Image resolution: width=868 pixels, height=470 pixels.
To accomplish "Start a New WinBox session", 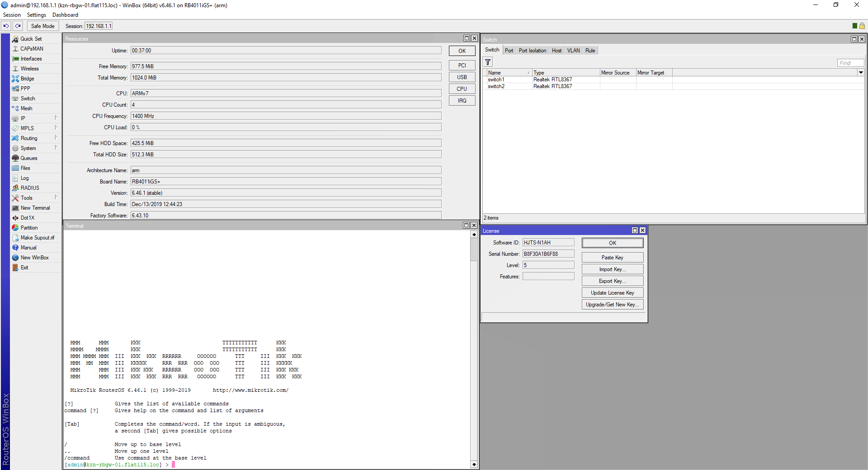I will [34, 258].
